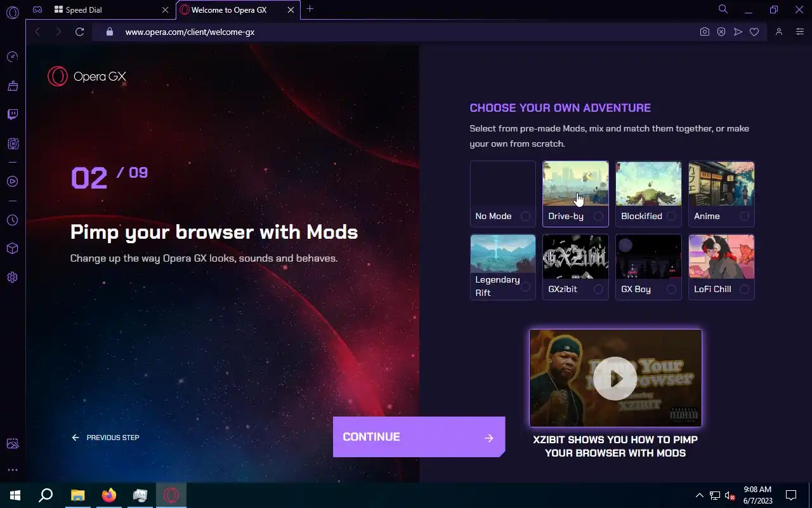Go back using the toolbar arrow
Image resolution: width=812 pixels, height=508 pixels.
pos(37,32)
